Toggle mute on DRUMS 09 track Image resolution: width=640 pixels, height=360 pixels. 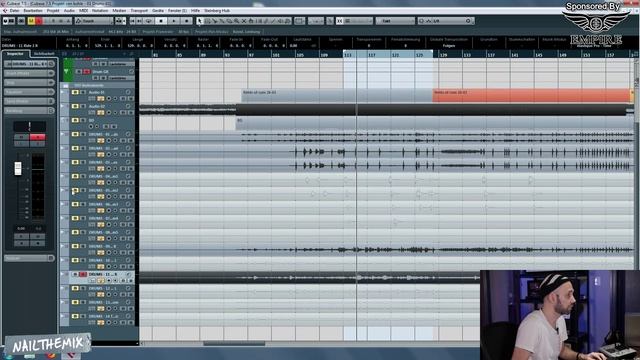75,246
